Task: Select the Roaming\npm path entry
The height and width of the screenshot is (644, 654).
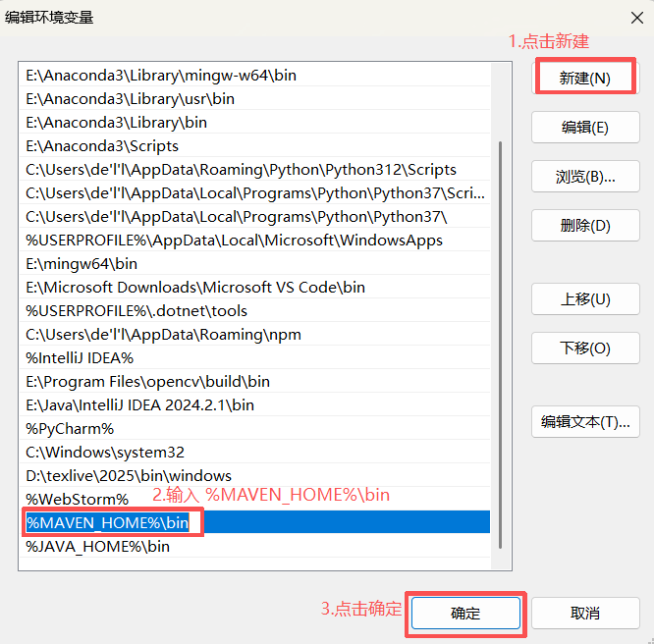Action: point(255,334)
